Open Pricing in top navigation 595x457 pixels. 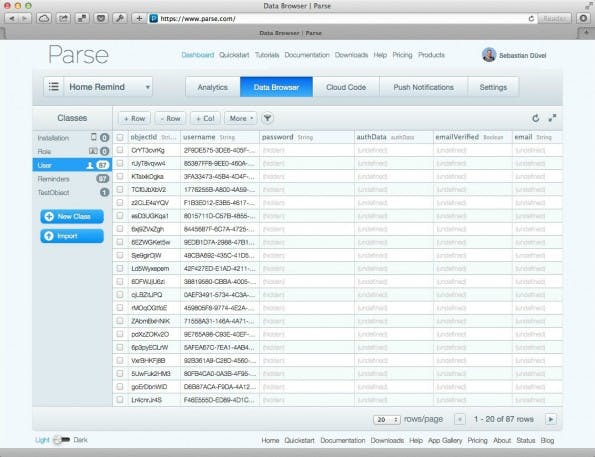click(x=402, y=55)
